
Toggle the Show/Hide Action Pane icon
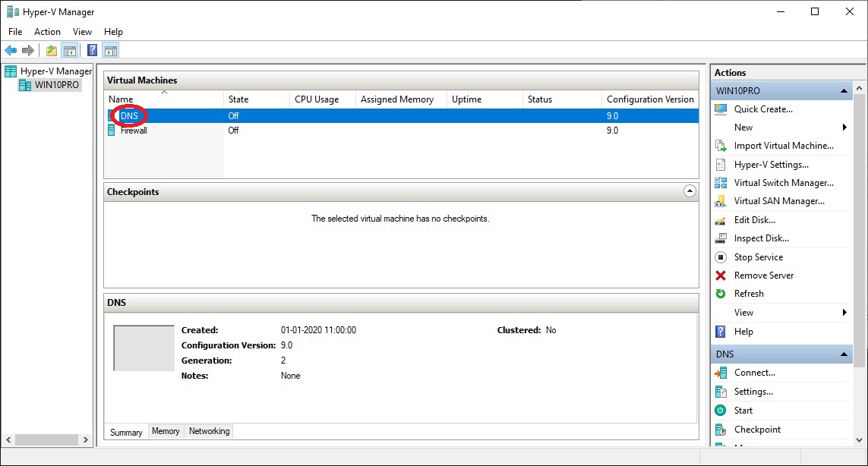coord(111,51)
